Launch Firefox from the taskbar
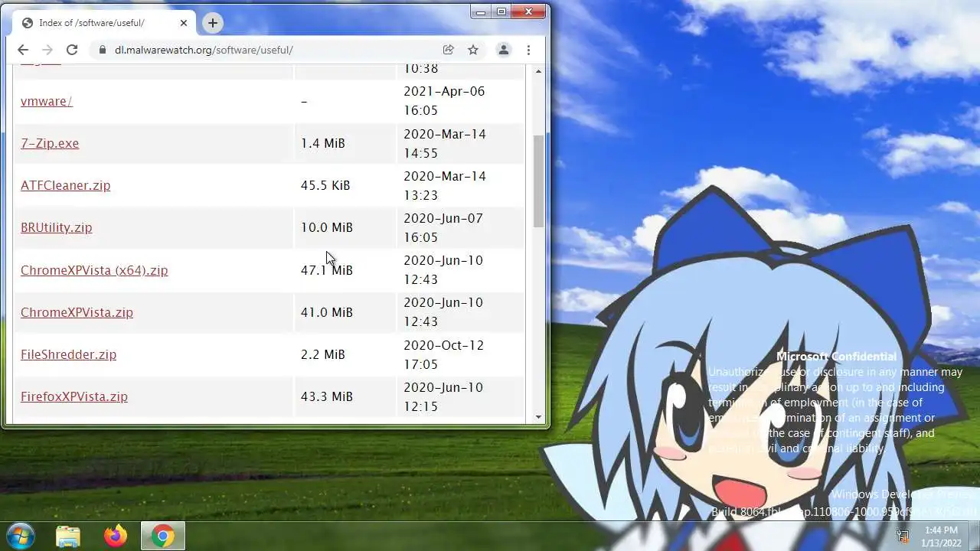Viewport: 980px width, 551px height. point(116,536)
